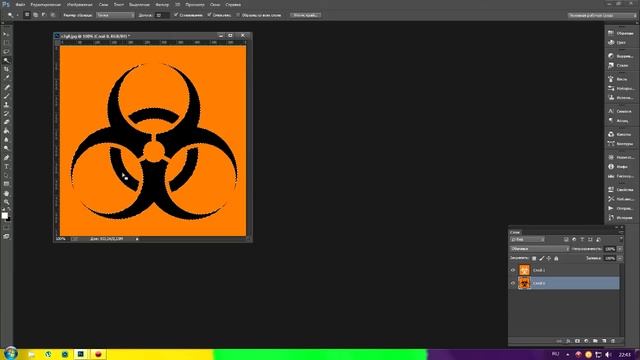This screenshot has width=640, height=360.
Task: Toggle the Anti-alias (Сглаживание) checkbox
Action: pyautogui.click(x=176, y=15)
